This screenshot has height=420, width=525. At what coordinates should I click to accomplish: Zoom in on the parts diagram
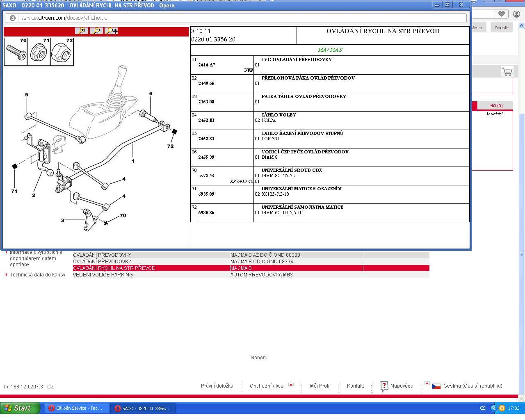[x=82, y=31]
